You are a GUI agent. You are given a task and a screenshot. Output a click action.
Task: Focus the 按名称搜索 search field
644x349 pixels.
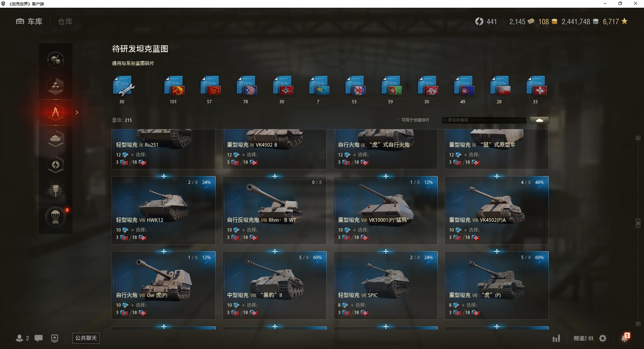(484, 120)
